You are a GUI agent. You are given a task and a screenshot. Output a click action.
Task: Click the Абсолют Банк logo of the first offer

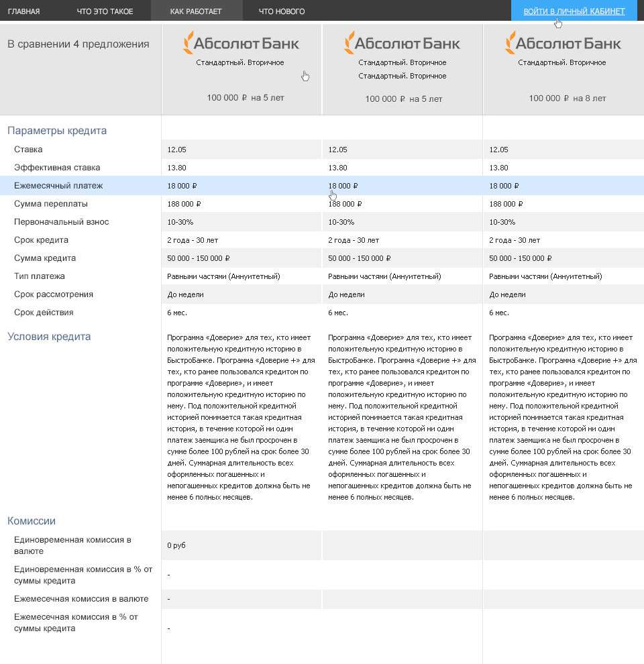click(x=241, y=43)
